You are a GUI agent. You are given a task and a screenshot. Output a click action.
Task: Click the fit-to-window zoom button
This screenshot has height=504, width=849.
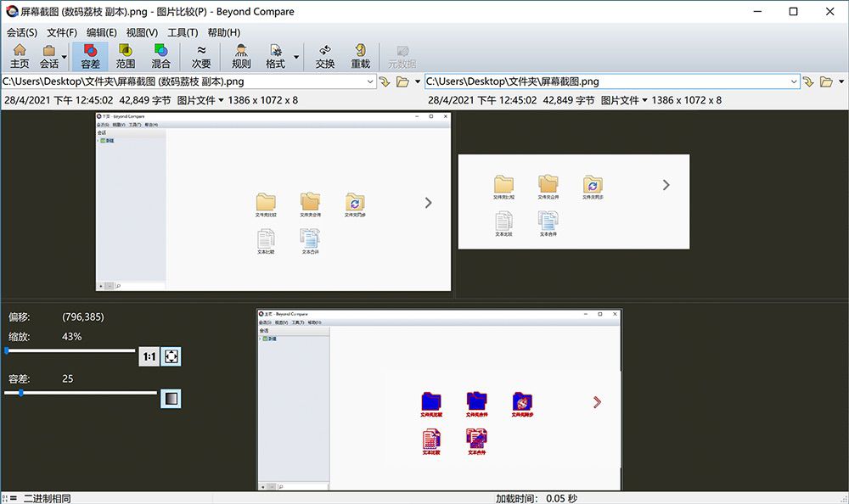click(x=171, y=356)
